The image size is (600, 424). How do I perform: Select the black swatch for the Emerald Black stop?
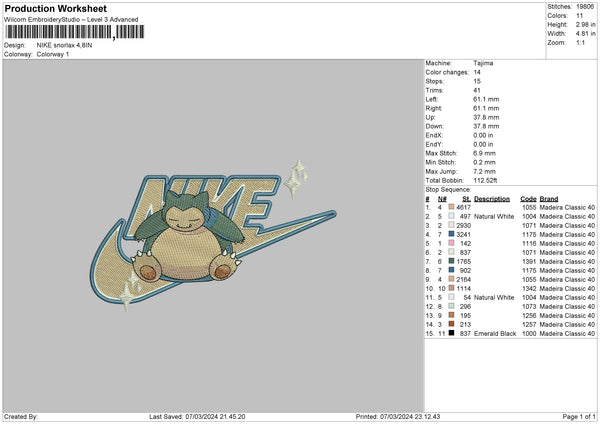[452, 333]
